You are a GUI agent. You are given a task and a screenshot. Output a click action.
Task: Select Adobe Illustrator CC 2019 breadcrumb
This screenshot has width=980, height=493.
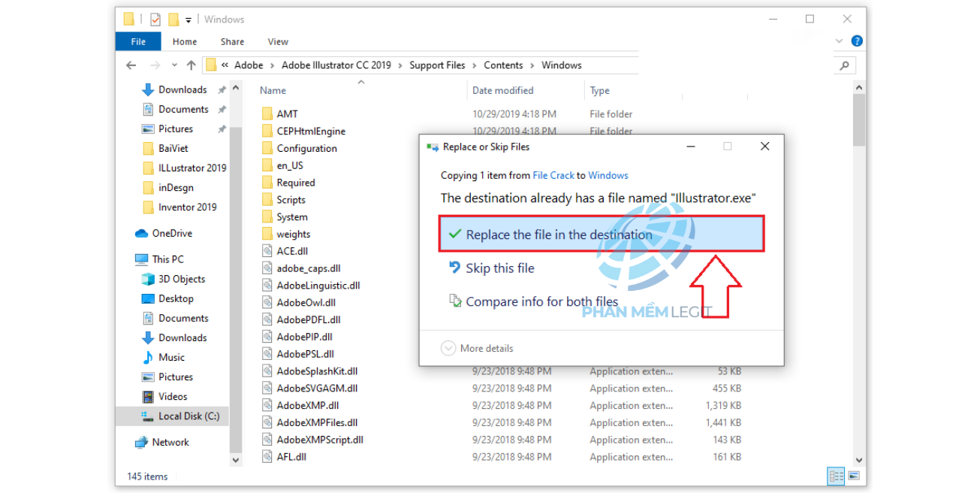(336, 65)
